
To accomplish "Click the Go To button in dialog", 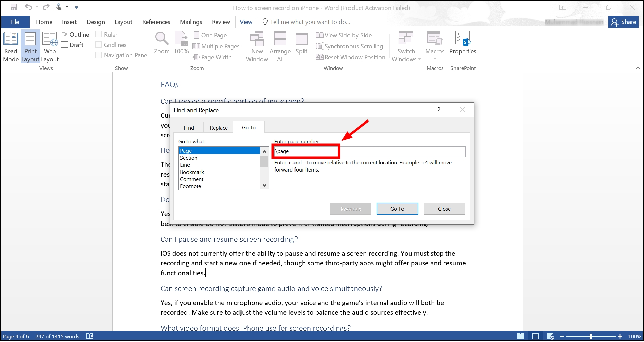I will coord(397,209).
